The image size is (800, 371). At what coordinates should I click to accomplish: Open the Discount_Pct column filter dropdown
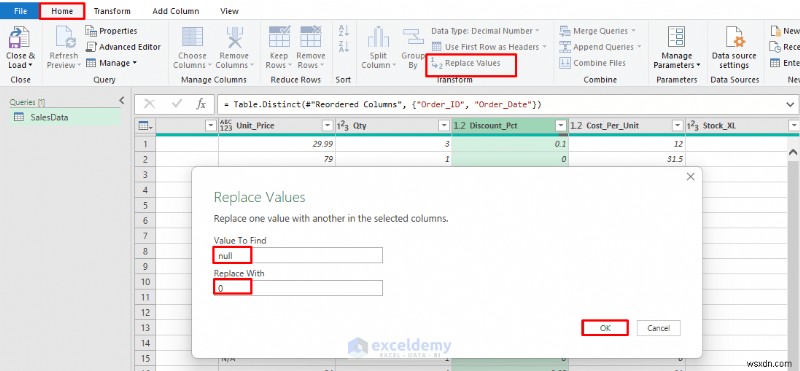pyautogui.click(x=561, y=126)
